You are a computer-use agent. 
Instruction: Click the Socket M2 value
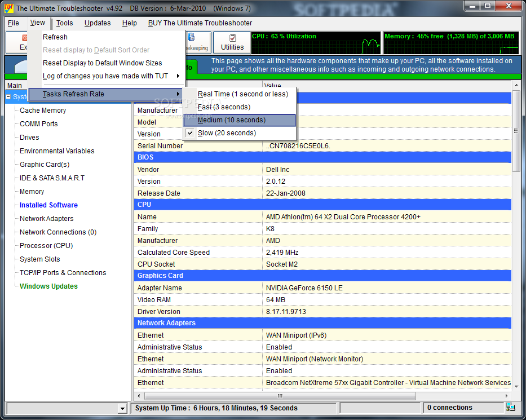coord(282,264)
